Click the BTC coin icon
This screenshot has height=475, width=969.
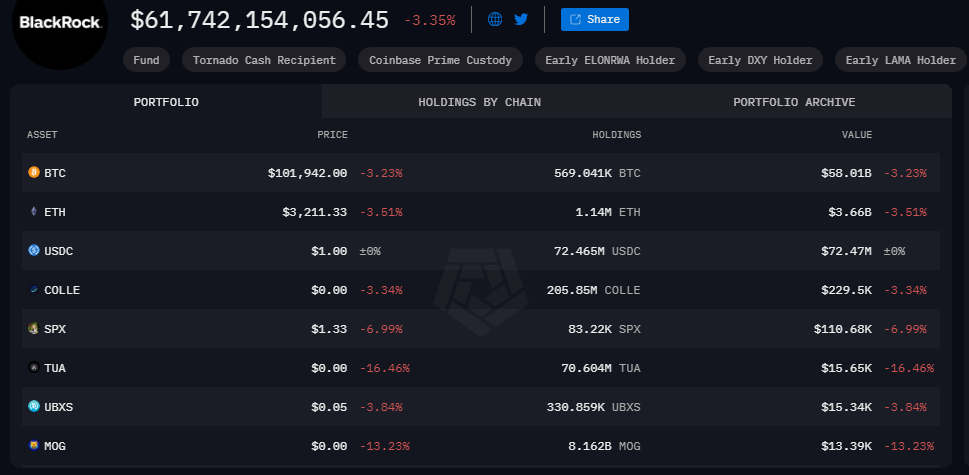click(33, 173)
